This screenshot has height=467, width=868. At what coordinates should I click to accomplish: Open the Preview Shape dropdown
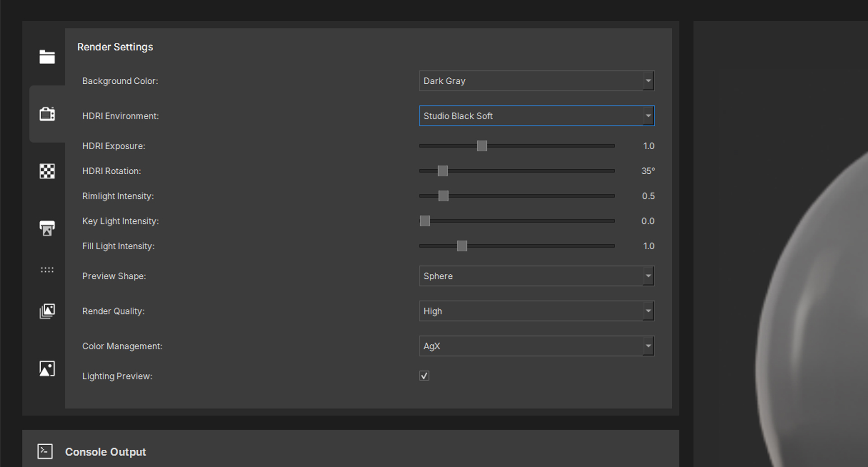pyautogui.click(x=537, y=276)
